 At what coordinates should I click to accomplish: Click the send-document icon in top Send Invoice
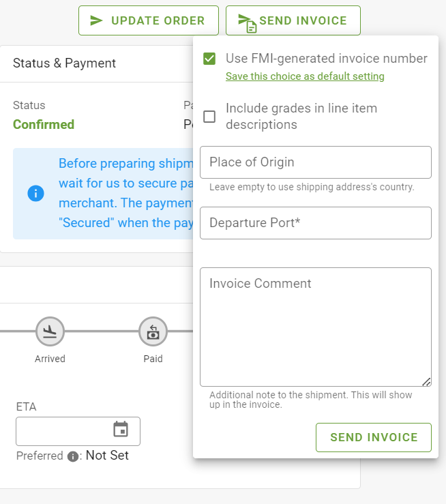[x=248, y=23]
